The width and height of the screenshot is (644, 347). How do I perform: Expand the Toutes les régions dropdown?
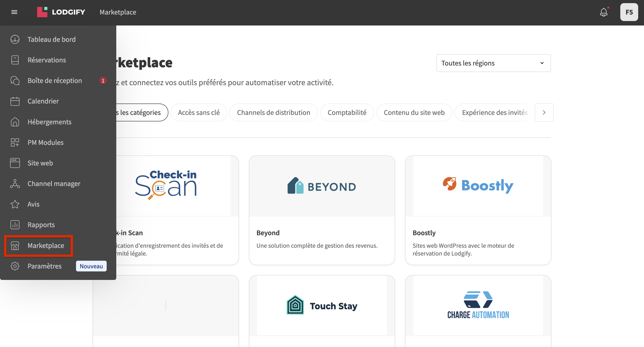[x=493, y=63]
